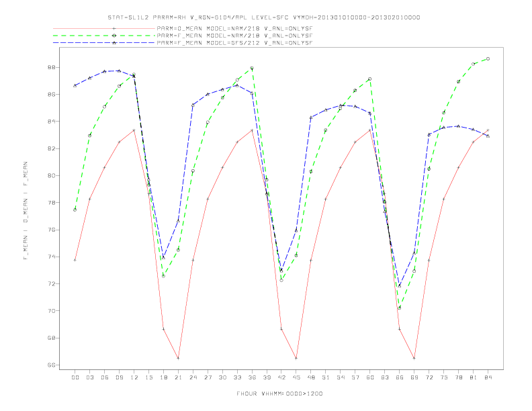Image resolution: width=532 pixels, height=411 pixels.
Task: Click x-axis tick label 84
Action: click(x=488, y=377)
